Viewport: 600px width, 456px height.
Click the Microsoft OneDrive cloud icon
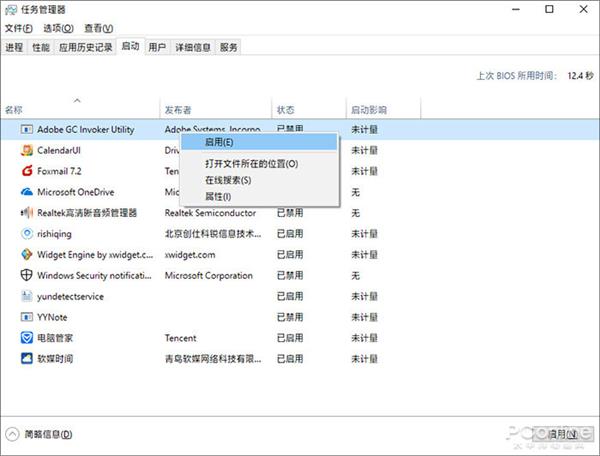[26, 192]
